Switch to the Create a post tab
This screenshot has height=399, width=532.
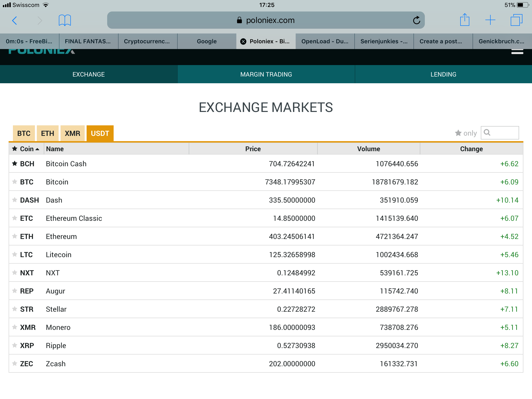(443, 41)
